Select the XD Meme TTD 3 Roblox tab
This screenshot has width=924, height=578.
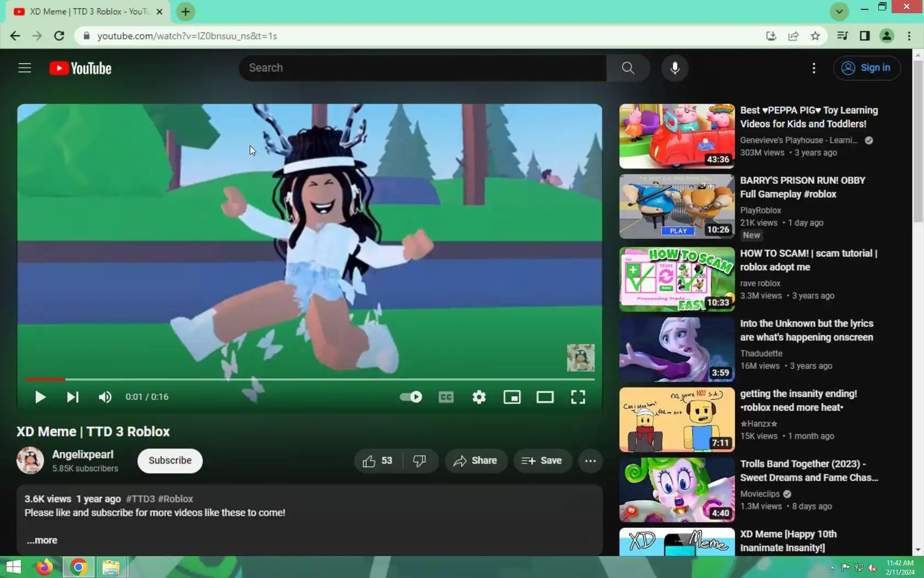tap(88, 12)
